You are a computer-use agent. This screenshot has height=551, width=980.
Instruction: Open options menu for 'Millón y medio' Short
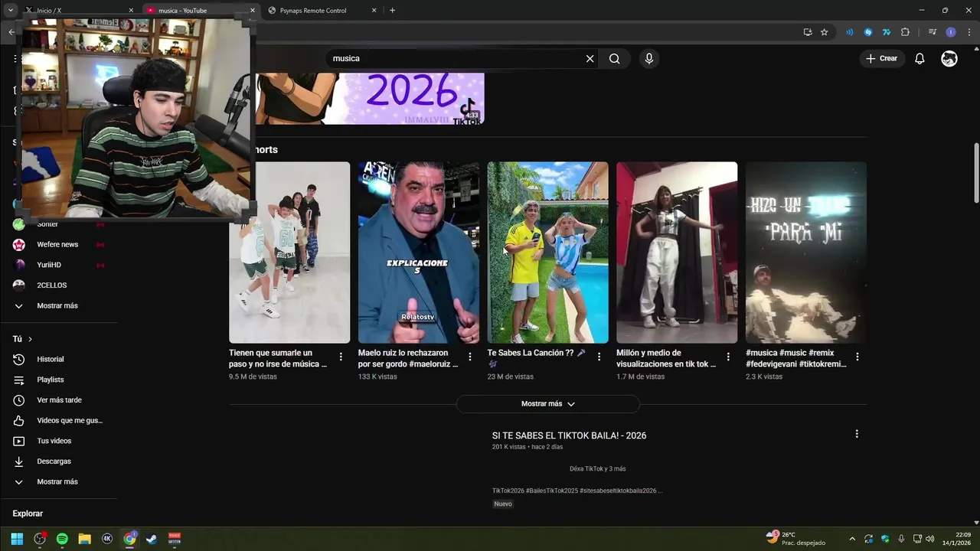[x=728, y=357]
